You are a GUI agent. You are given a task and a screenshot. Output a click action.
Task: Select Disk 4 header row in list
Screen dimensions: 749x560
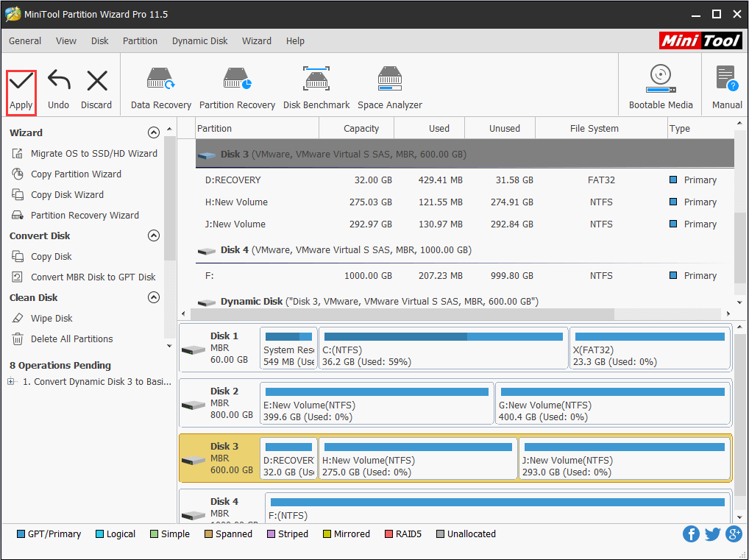tap(465, 250)
